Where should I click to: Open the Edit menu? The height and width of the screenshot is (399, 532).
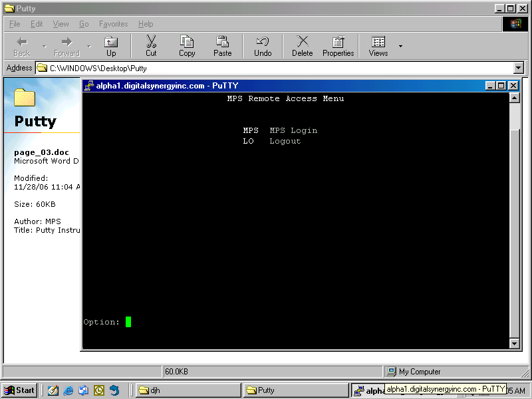pyautogui.click(x=37, y=24)
